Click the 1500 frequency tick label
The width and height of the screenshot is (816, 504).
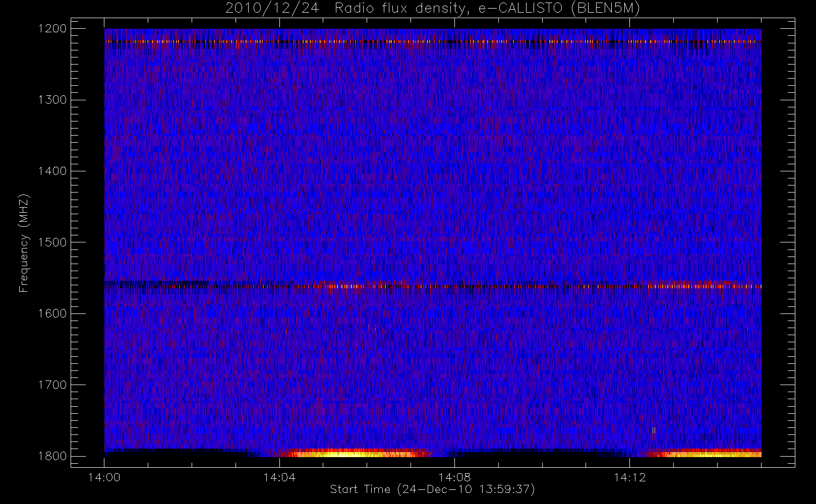click(52, 242)
